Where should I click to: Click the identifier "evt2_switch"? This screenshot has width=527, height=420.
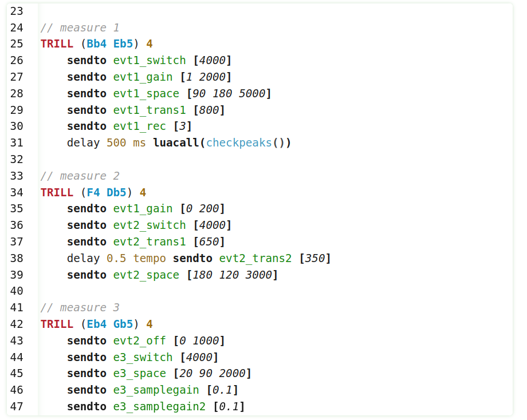(150, 225)
